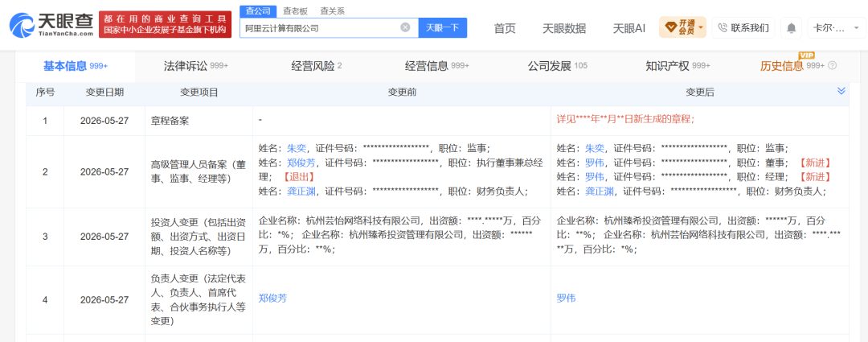868x342 pixels.
Task: Click the 序号 column header
Action: (45, 92)
